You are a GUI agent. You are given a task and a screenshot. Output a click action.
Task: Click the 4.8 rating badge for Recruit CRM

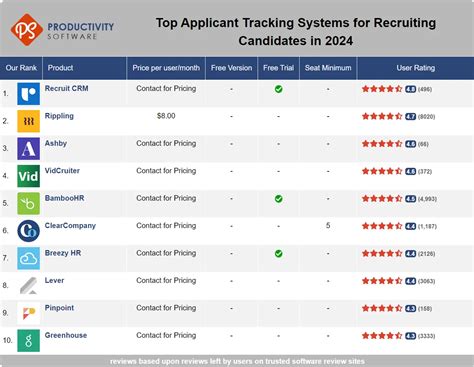[410, 89]
